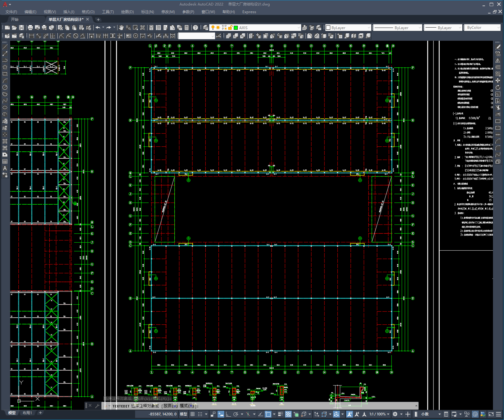Select the Polygon draw tool
504x420 pixels.
pyautogui.click(x=5, y=67)
